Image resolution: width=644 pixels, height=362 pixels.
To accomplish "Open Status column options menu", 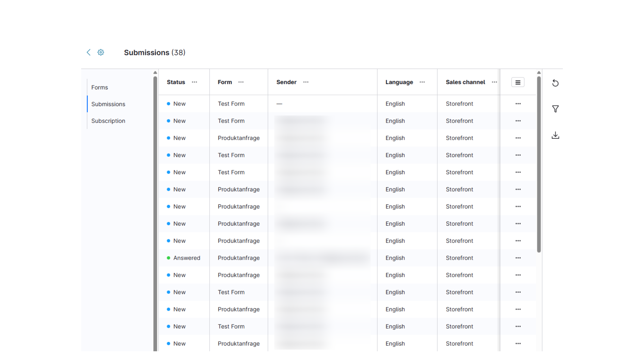I will coord(195,82).
